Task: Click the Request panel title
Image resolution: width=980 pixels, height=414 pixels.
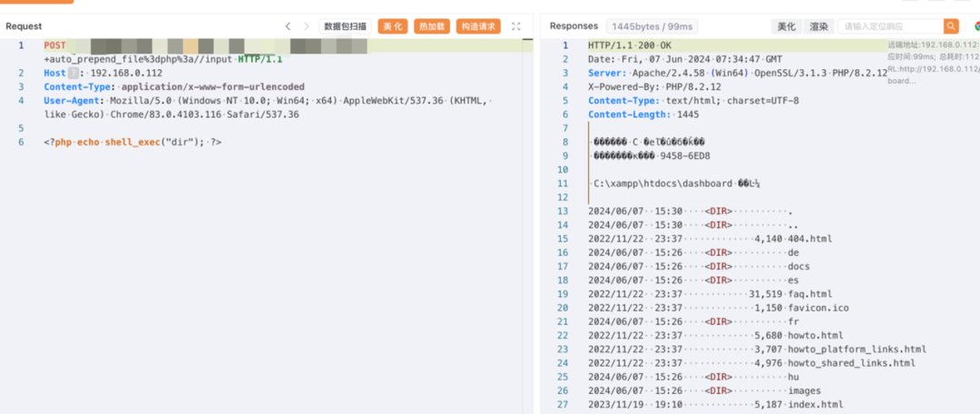Action: (x=24, y=26)
